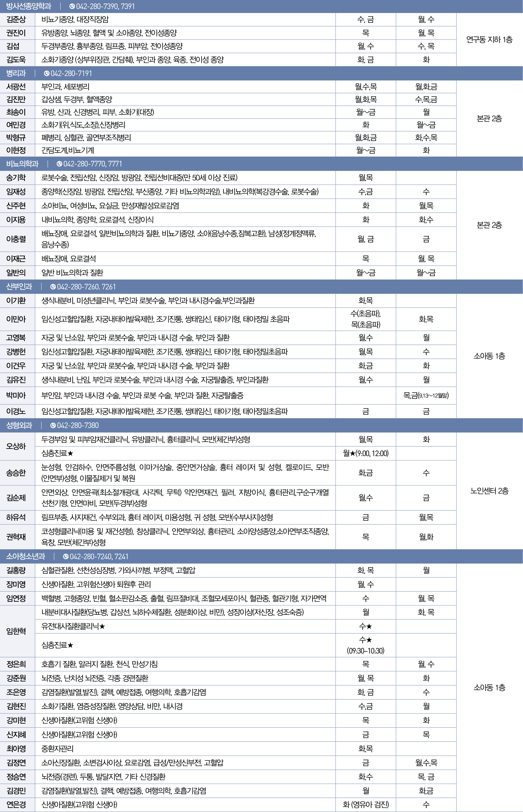Click the phone icon beside 042-280-7240, 7241

(66, 556)
